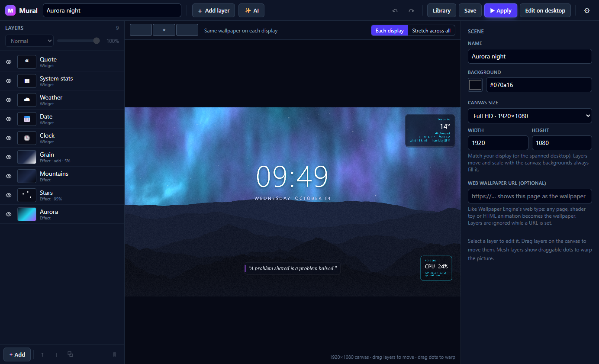The width and height of the screenshot is (599, 364).
Task: Click the System stats layer thumbnail
Action: 27,81
